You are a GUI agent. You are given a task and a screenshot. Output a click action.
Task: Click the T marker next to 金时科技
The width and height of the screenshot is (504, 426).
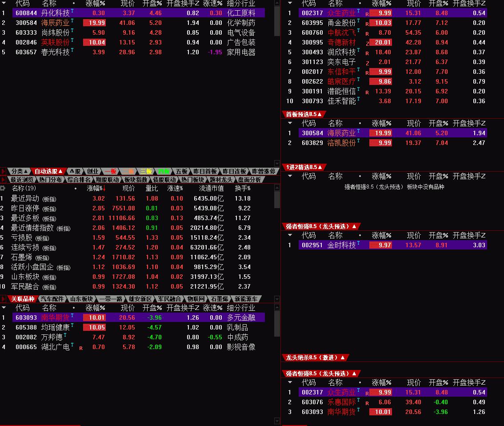(358, 243)
